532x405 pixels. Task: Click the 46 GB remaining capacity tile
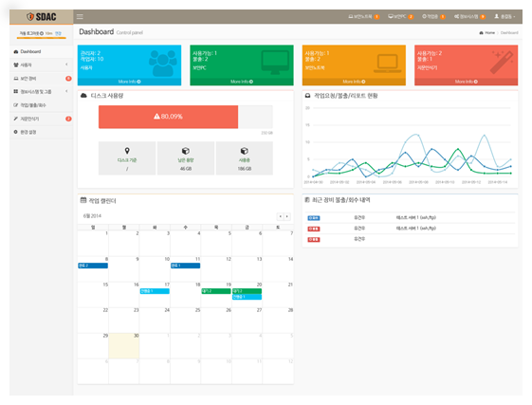(186, 158)
